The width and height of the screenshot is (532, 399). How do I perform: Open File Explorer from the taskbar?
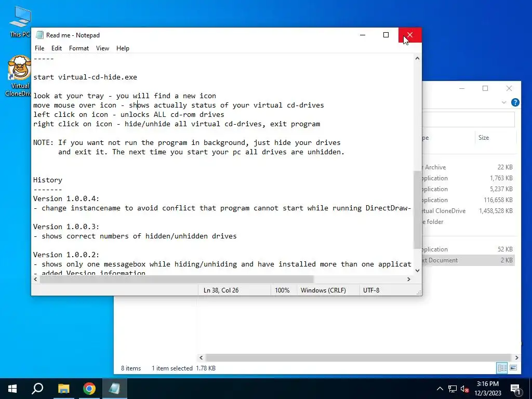(63, 389)
